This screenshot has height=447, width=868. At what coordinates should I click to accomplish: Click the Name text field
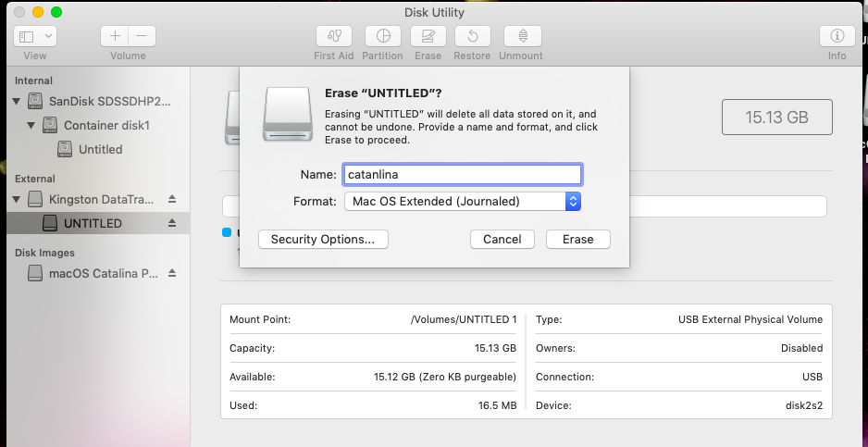pos(462,174)
